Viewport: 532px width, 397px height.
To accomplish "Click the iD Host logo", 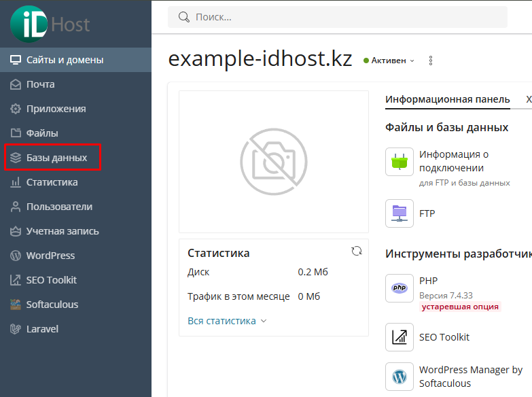I will [50, 24].
